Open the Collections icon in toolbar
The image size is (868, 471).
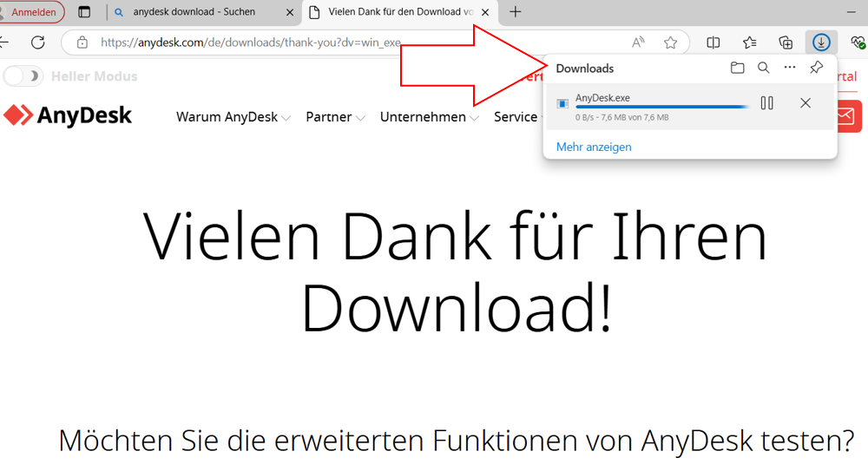click(786, 43)
